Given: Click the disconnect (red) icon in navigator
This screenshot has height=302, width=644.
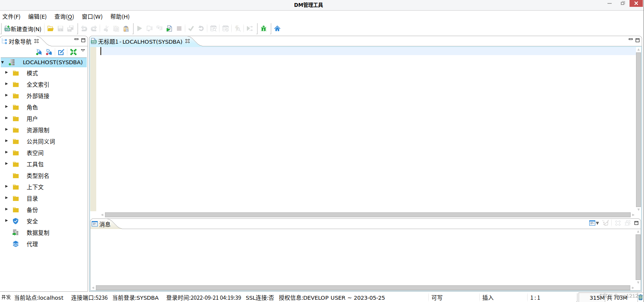Looking at the screenshot, I should tap(49, 52).
